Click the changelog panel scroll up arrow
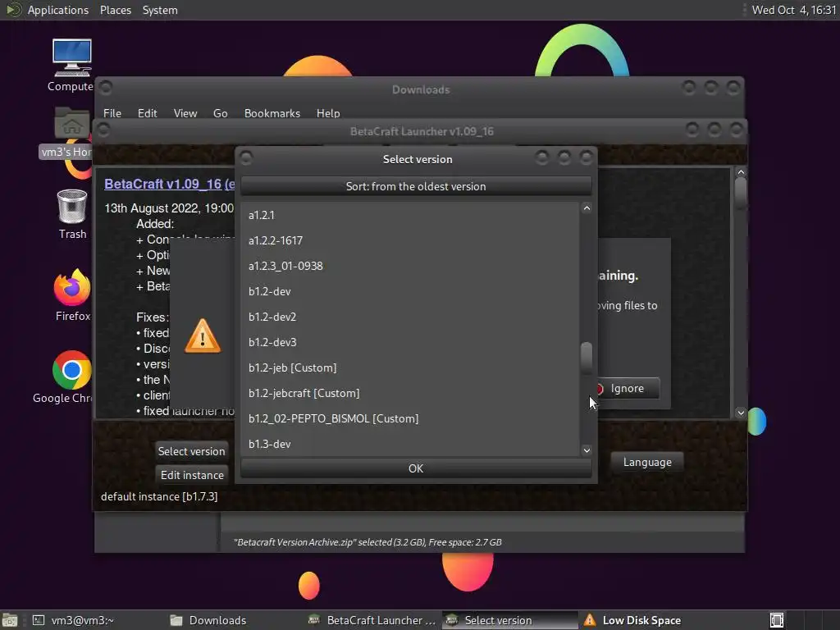Image resolution: width=840 pixels, height=630 pixels. (741, 172)
